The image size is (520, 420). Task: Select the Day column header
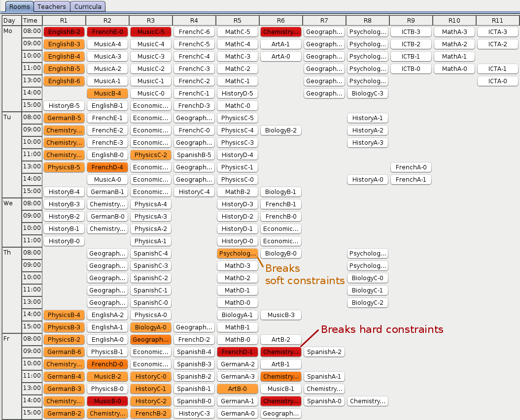tap(11, 20)
